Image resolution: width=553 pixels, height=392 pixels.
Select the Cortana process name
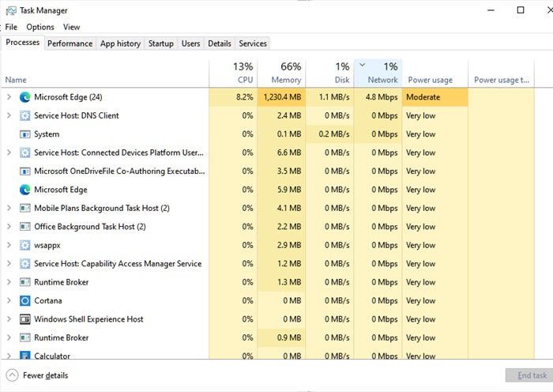[x=48, y=300]
